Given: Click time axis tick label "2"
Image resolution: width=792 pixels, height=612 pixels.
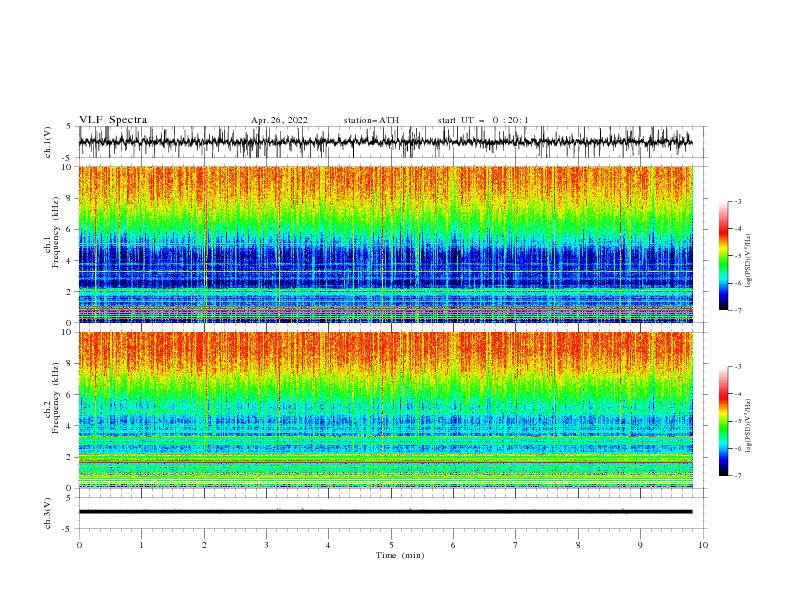Looking at the screenshot, I should click(x=204, y=545).
